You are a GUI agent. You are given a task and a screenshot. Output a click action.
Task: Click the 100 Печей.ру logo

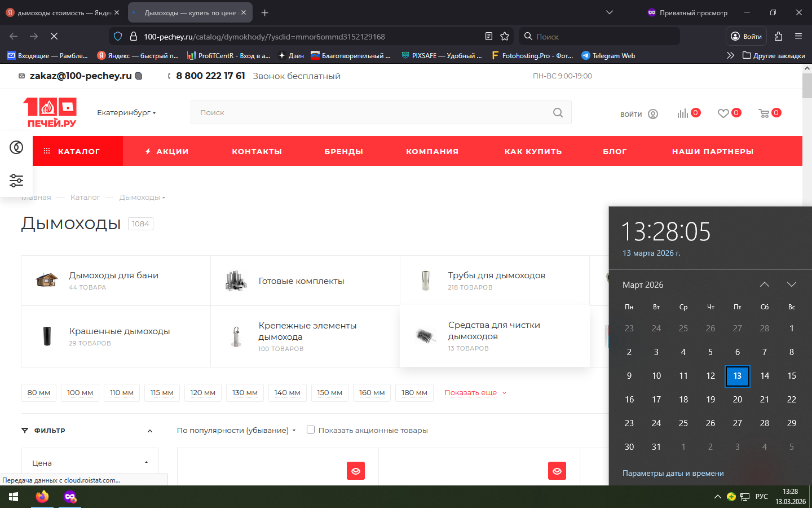click(50, 112)
